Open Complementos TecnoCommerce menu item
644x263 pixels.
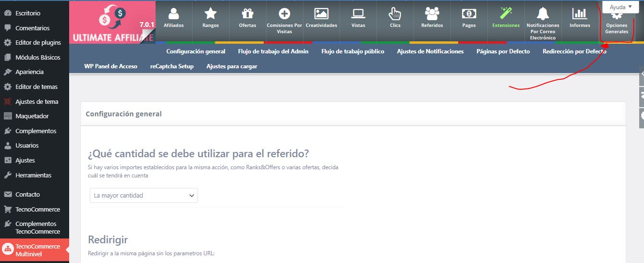point(35,227)
